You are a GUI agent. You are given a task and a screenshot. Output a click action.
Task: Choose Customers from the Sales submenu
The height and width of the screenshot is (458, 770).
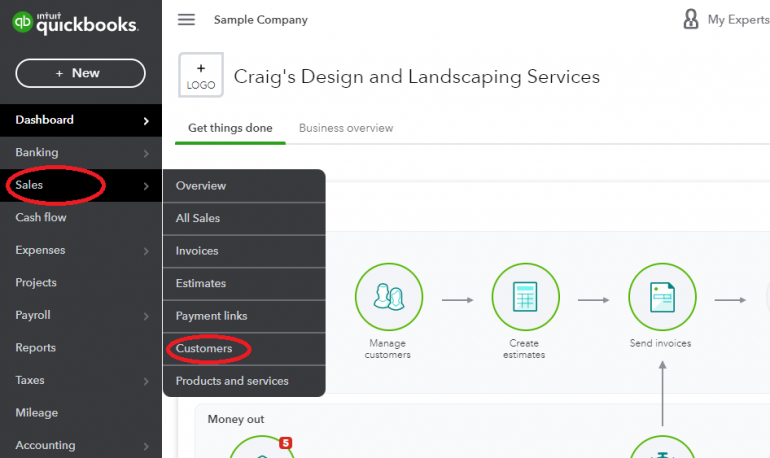click(x=204, y=349)
